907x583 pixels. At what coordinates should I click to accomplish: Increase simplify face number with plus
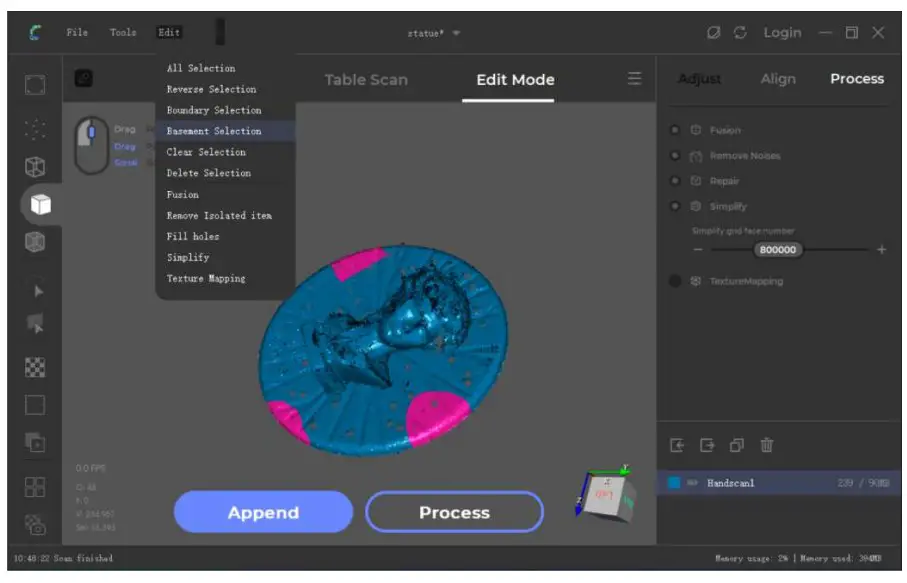click(x=882, y=250)
